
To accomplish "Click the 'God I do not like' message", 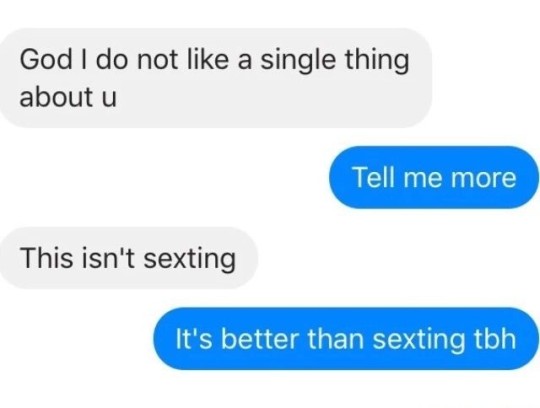I will [216, 78].
